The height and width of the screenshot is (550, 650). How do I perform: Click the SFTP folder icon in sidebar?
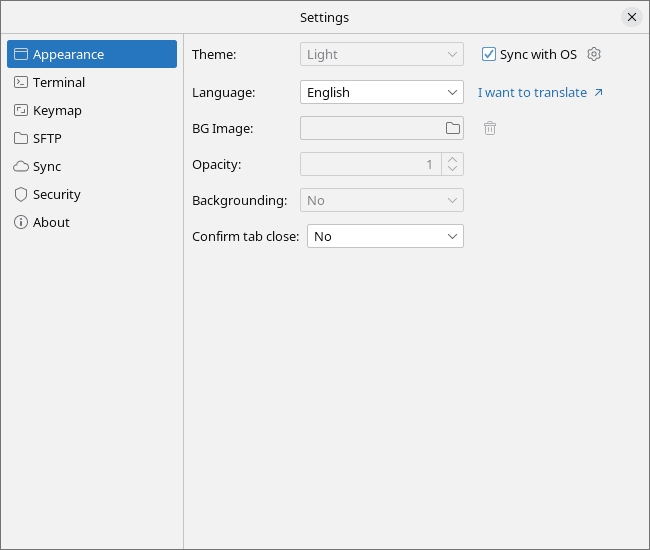tap(21, 138)
